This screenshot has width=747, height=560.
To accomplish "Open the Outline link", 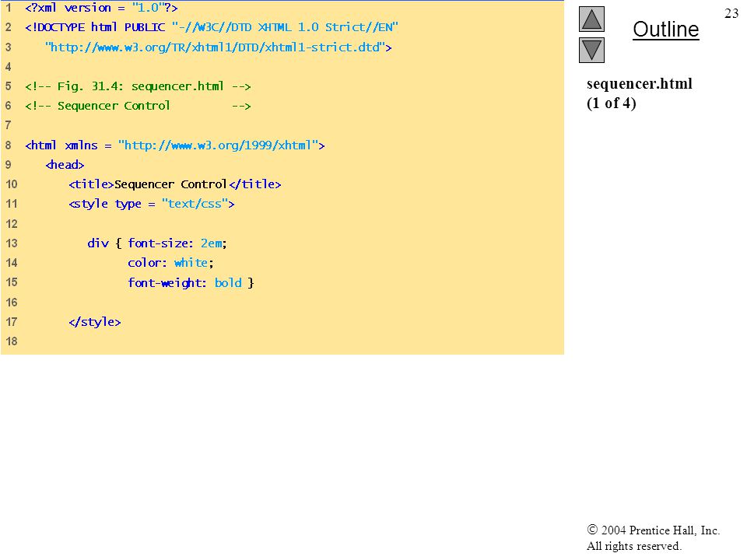I will pyautogui.click(x=665, y=30).
